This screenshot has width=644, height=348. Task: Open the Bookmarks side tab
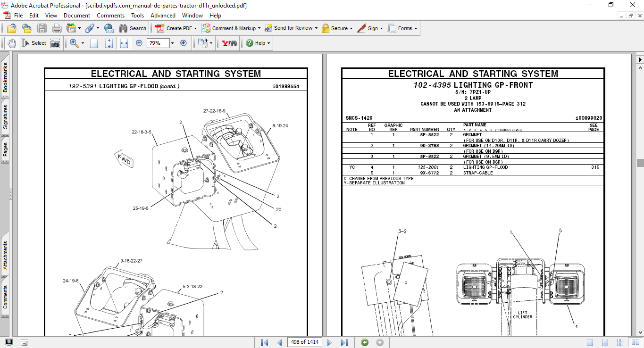pyautogui.click(x=5, y=77)
